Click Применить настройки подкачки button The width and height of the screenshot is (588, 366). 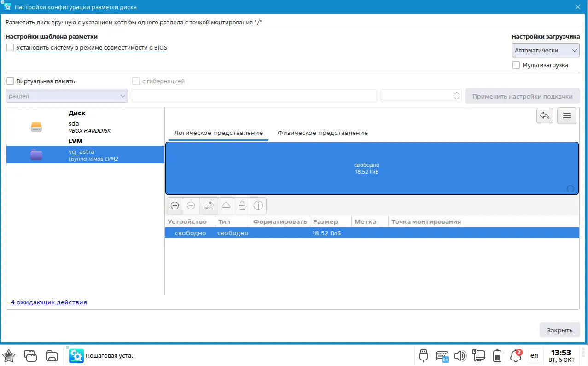[x=523, y=96]
